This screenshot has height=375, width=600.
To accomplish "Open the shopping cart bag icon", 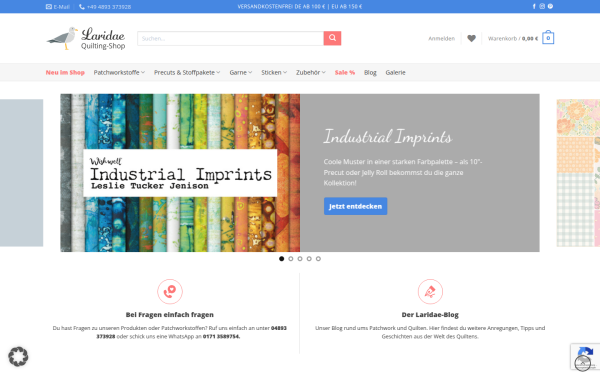I will (548, 38).
